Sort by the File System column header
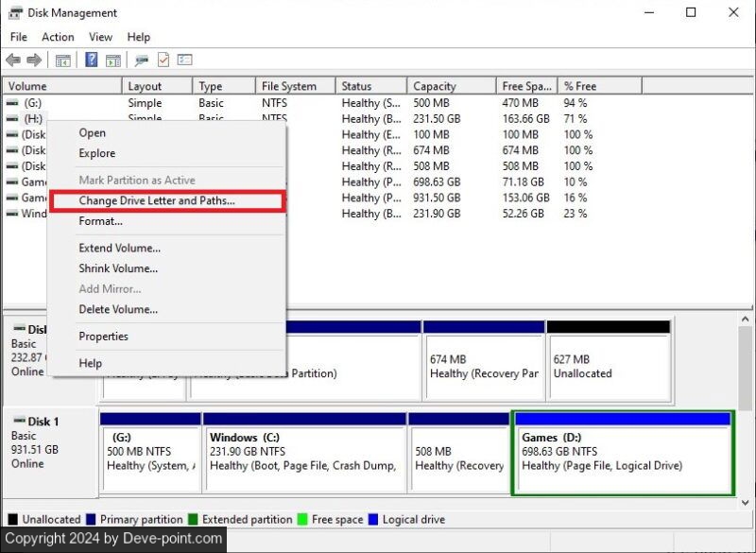Screen dimensions: 756x553 pos(294,86)
